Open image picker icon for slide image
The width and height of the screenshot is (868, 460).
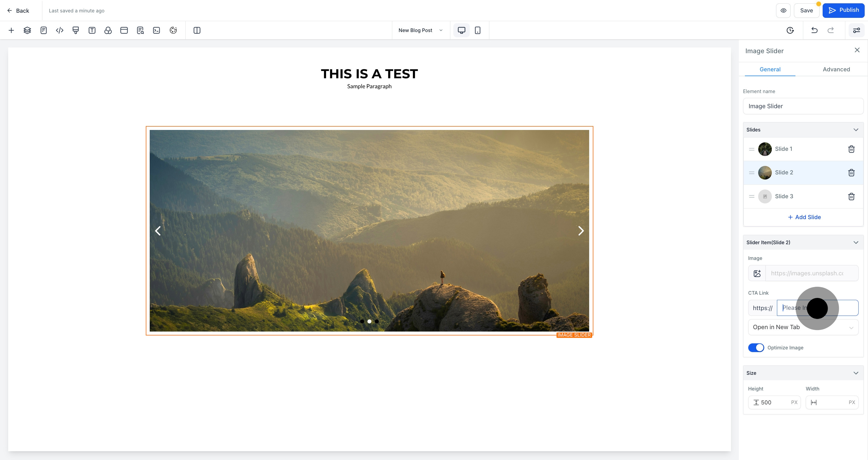(757, 273)
